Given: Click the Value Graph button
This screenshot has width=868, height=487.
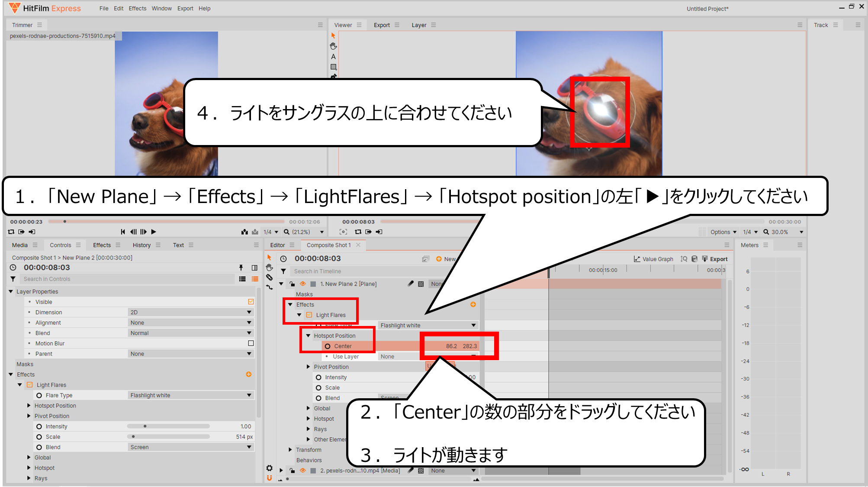Looking at the screenshot, I should pos(653,259).
